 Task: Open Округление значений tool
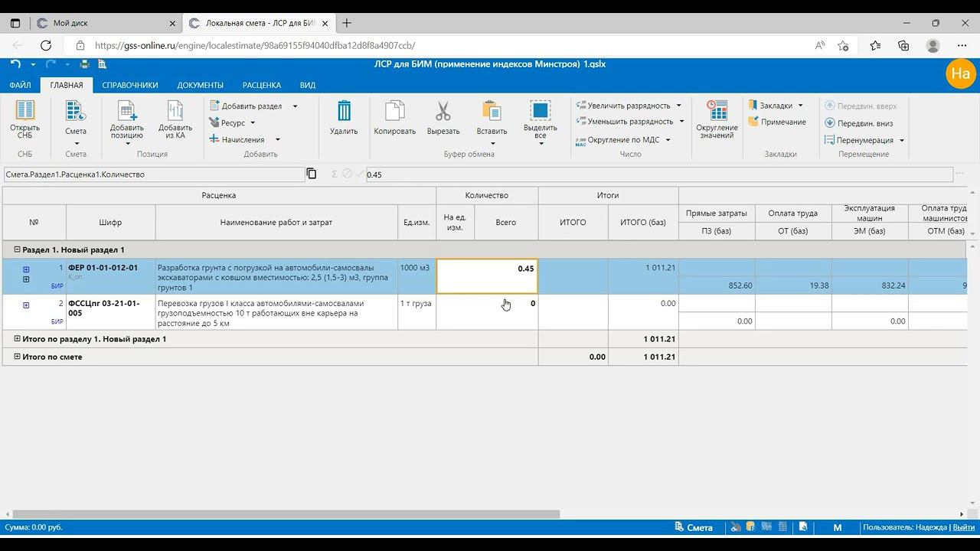click(x=717, y=119)
